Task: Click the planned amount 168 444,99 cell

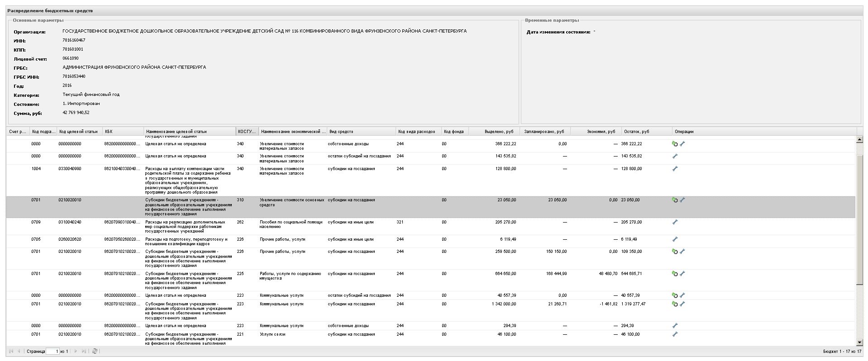Action: pos(556,274)
